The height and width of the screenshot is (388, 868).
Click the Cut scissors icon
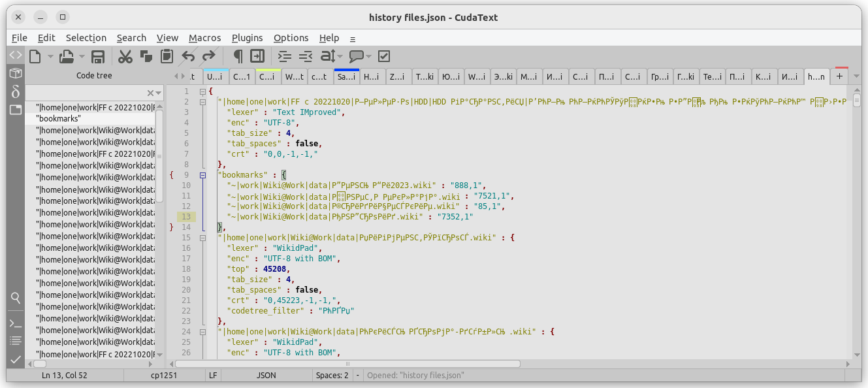[x=125, y=57]
